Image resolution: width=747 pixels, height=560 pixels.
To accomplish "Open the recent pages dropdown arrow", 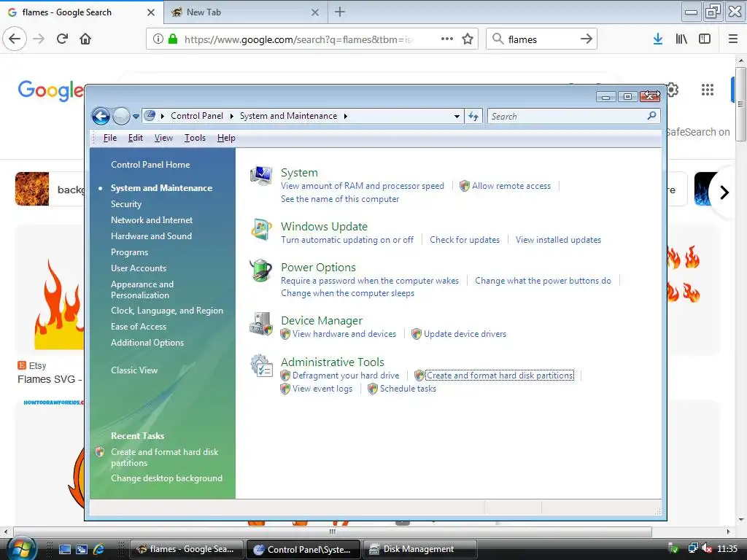I will [x=136, y=116].
